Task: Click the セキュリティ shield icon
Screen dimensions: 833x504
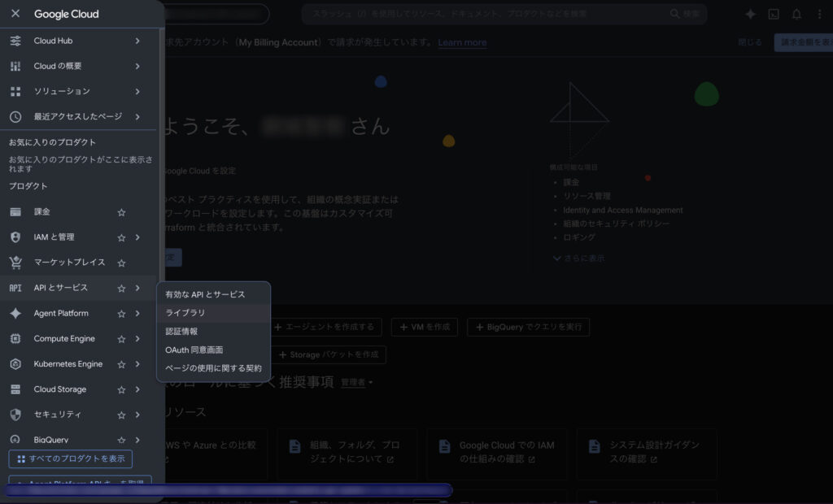Action: pyautogui.click(x=15, y=415)
